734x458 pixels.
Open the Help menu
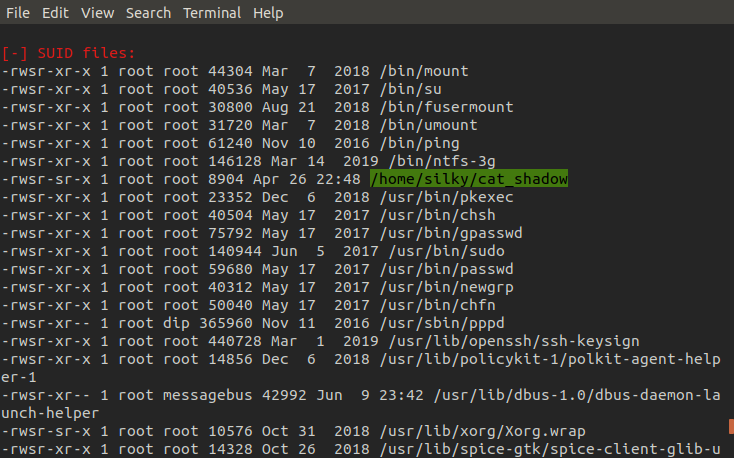[268, 13]
